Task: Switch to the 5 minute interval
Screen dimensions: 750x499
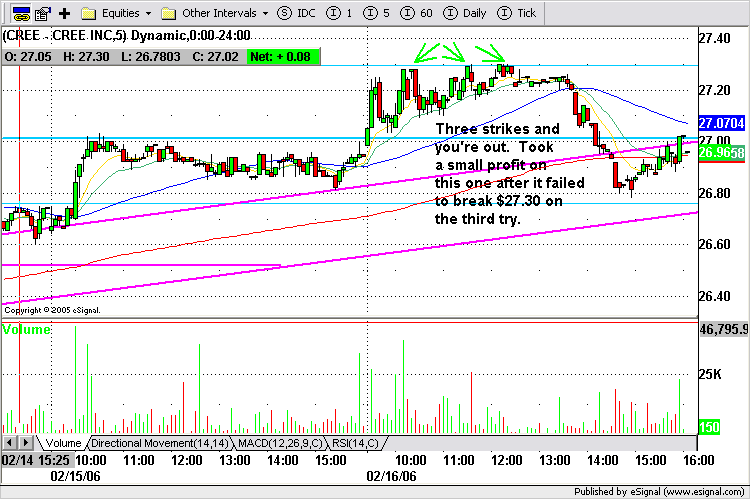Action: pyautogui.click(x=376, y=13)
